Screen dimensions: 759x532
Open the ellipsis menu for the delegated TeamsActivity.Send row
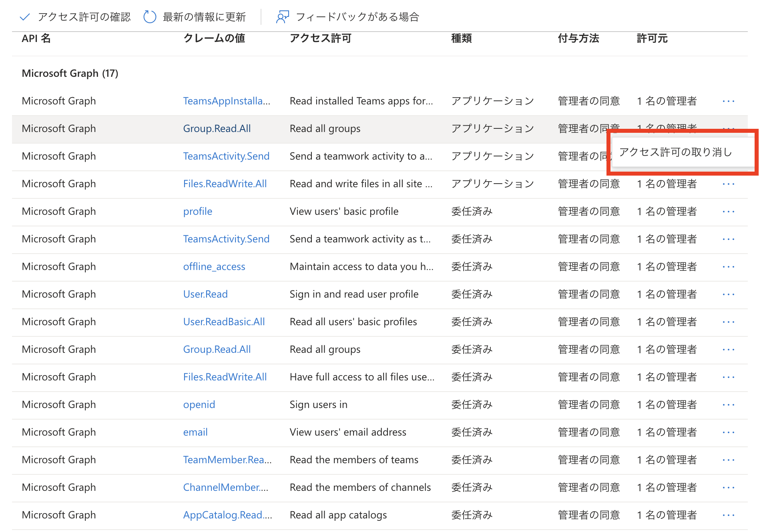coord(729,239)
